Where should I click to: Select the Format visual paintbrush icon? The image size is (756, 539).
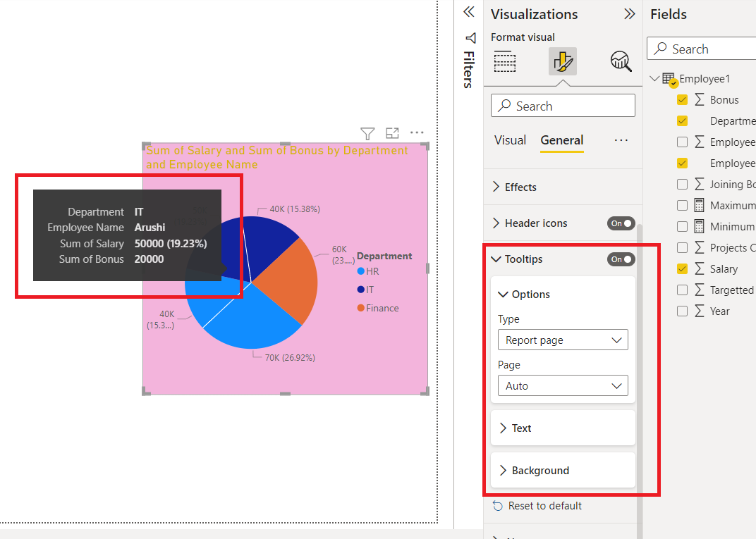(x=563, y=61)
